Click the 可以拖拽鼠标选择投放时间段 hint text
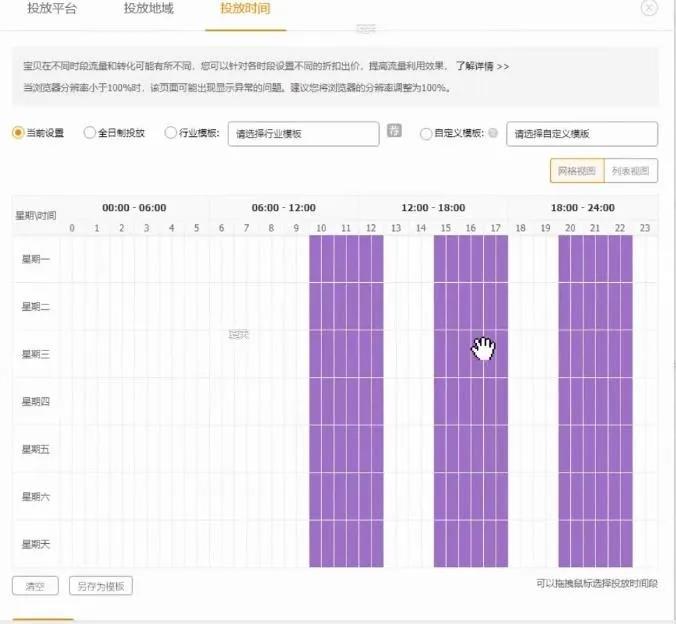 [597, 583]
